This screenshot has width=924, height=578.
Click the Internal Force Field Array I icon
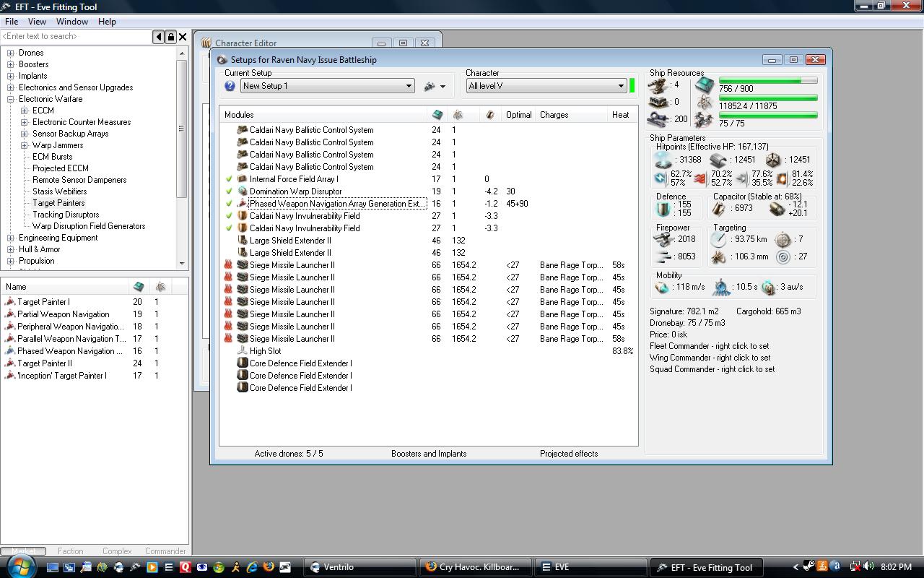click(243, 179)
